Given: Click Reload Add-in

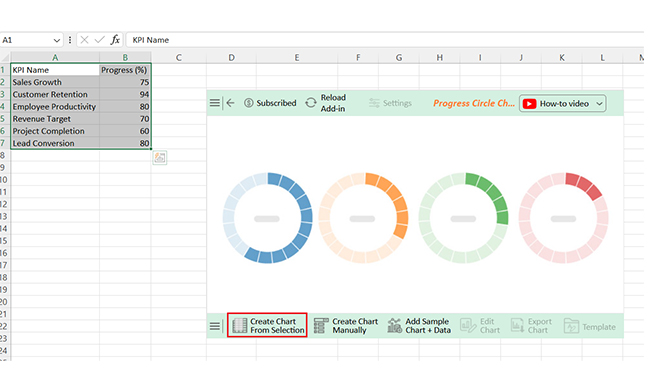Looking at the screenshot, I should (326, 103).
